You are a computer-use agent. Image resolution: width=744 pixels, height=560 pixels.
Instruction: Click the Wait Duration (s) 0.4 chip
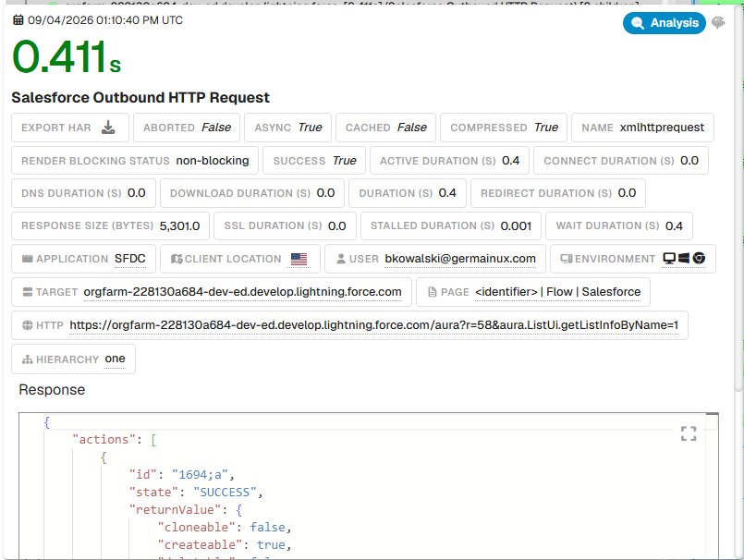pyautogui.click(x=619, y=225)
